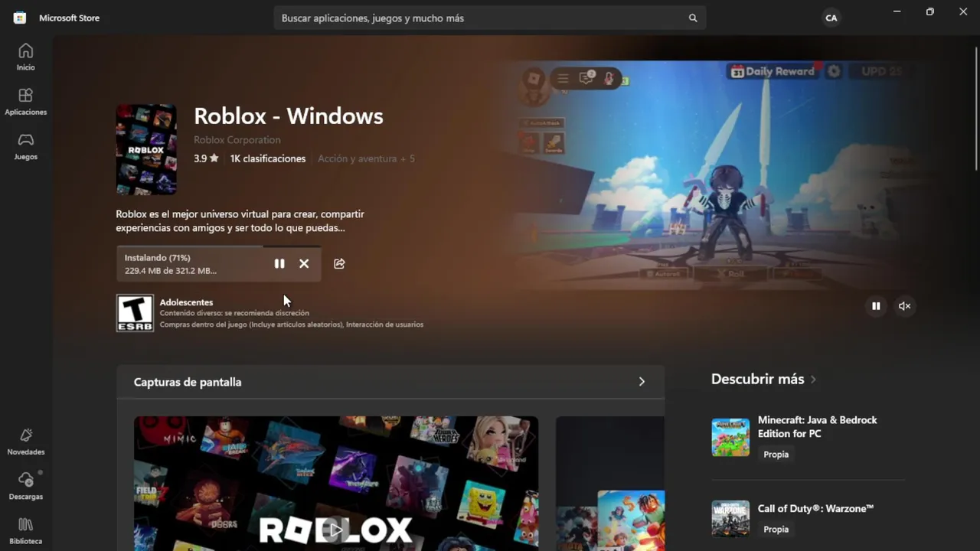Show the + 5 more categories
Image resolution: width=980 pixels, height=551 pixels.
(407, 158)
